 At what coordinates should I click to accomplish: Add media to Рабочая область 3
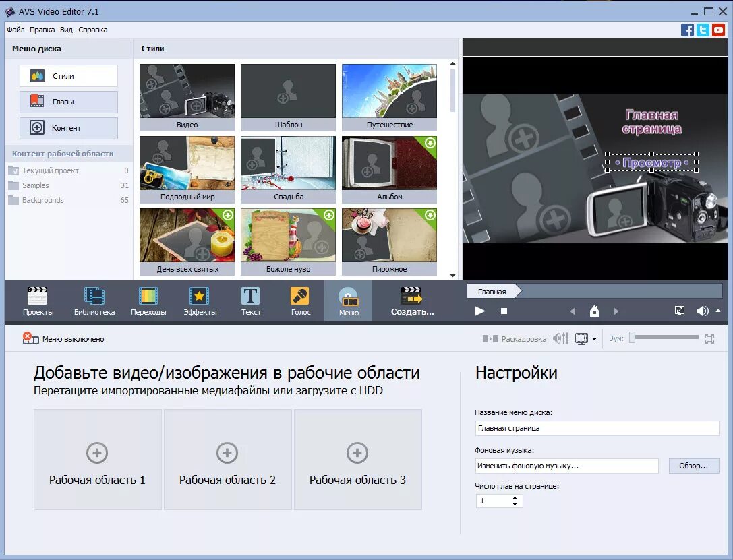click(357, 460)
